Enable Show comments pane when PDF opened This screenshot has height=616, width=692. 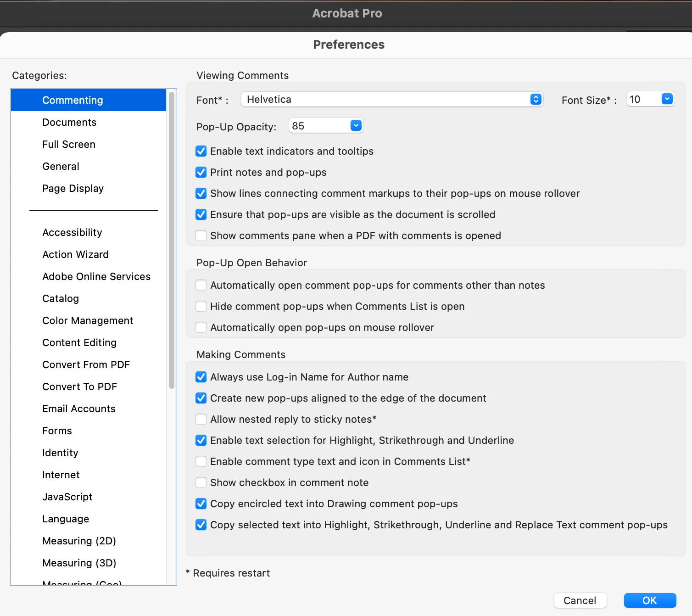click(201, 235)
